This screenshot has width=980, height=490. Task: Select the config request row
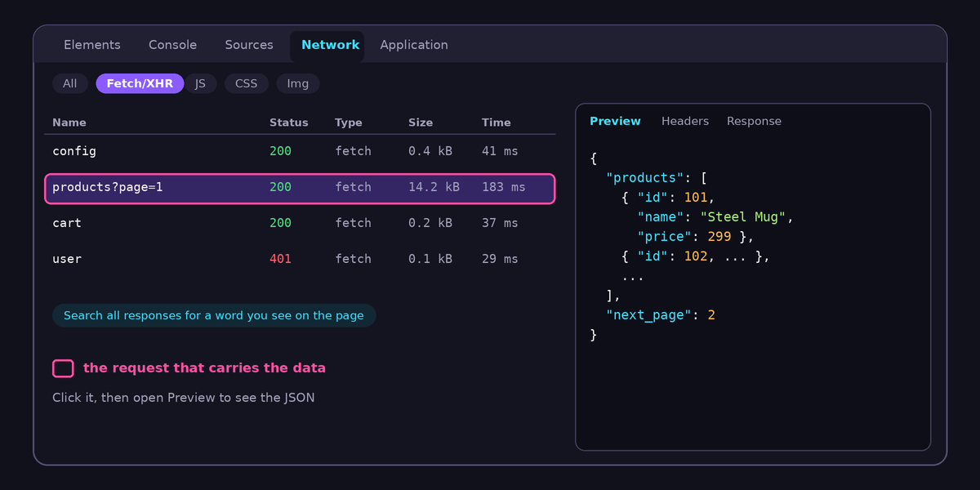300,151
